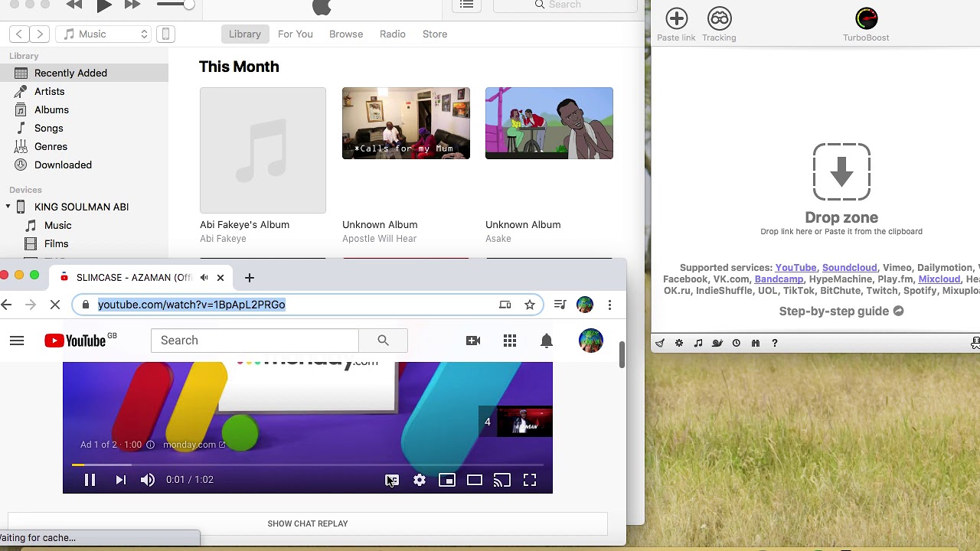Toggle snail slow-mode icon in downloader
Viewport: 980px width, 551px height.
pos(717,343)
